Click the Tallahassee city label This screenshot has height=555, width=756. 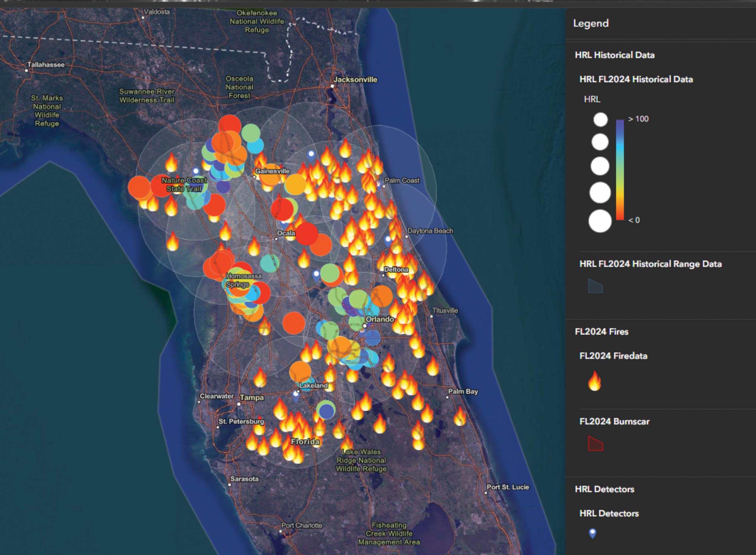coord(46,65)
